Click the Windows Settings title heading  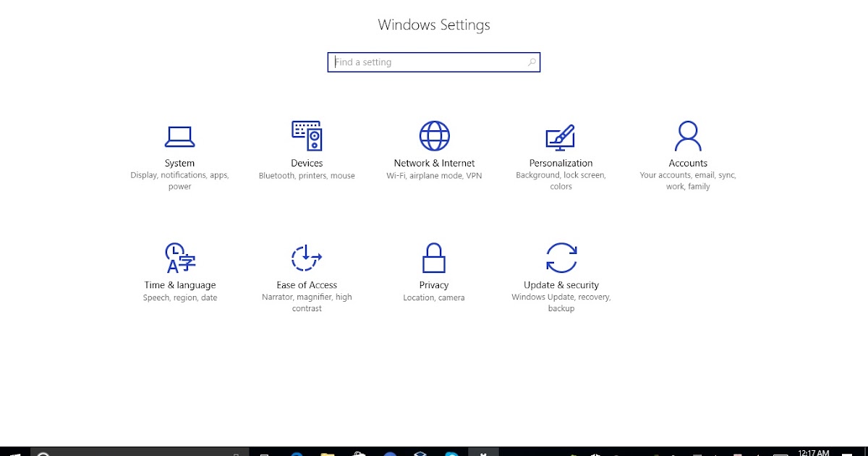(433, 24)
